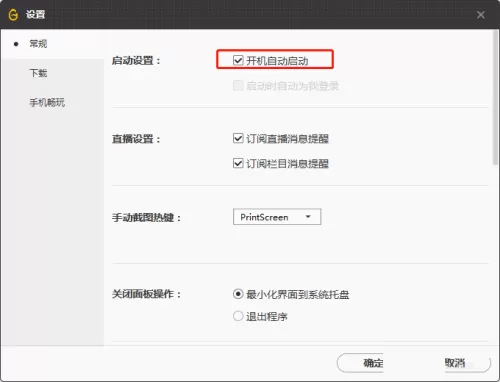The width and height of the screenshot is (500, 382).
Task: Close the 设置 settings dialog
Action: point(480,15)
